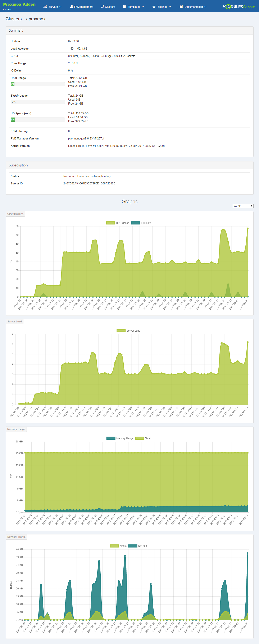
Task: Click the Summary panel heading
Action: (x=16, y=30)
